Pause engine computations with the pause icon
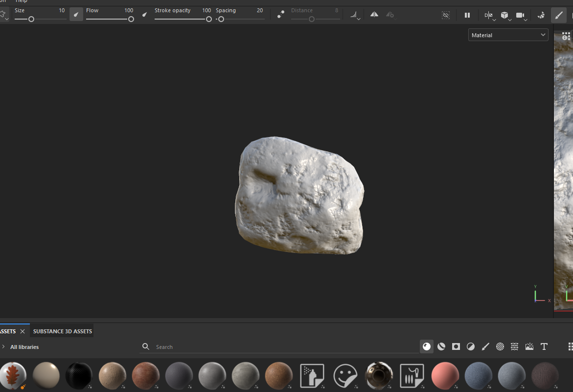Image resolution: width=573 pixels, height=392 pixels. tap(467, 15)
